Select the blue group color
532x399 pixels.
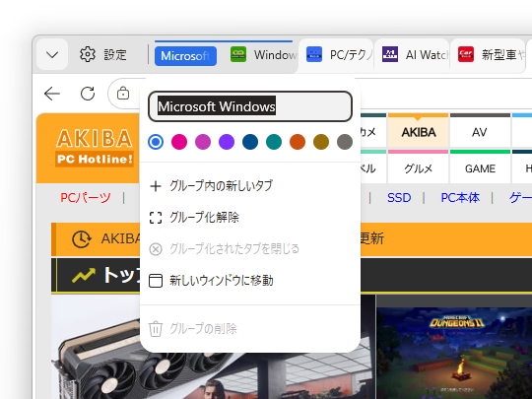pyautogui.click(x=156, y=142)
